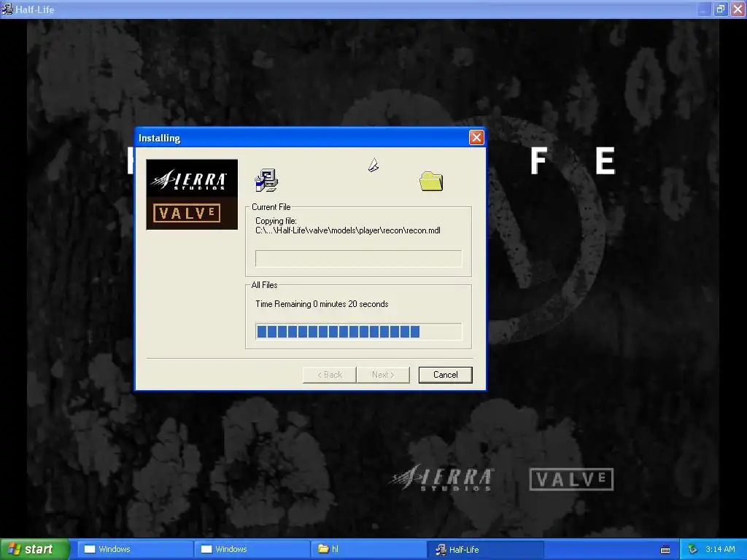Viewport: 747px width, 560px height.
Task: Switch to second Windows taskbar item
Action: pos(252,549)
